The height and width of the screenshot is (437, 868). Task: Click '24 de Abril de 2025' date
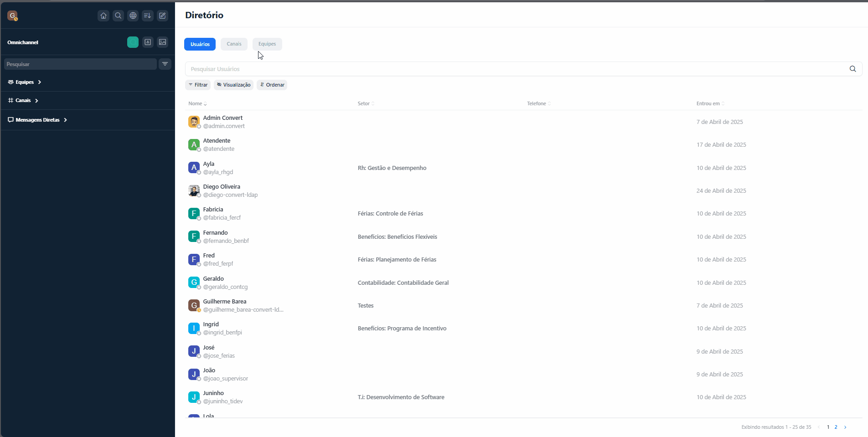721,190
